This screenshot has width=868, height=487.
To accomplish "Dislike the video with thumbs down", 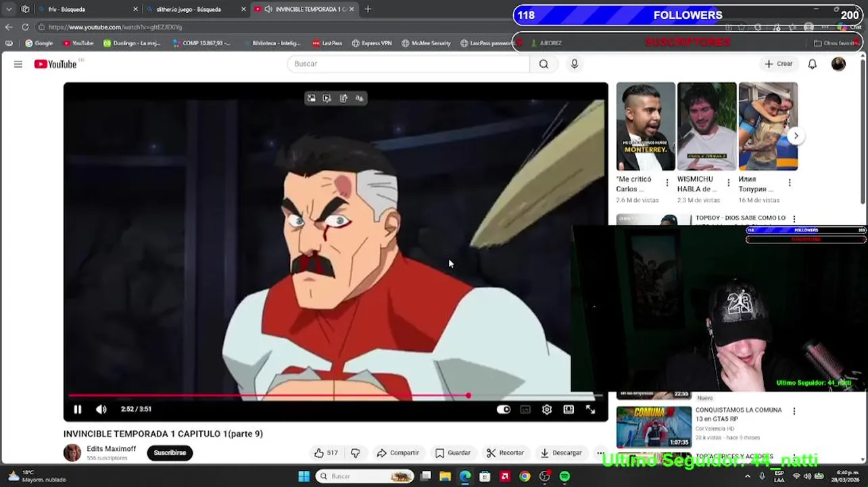I will (x=356, y=453).
